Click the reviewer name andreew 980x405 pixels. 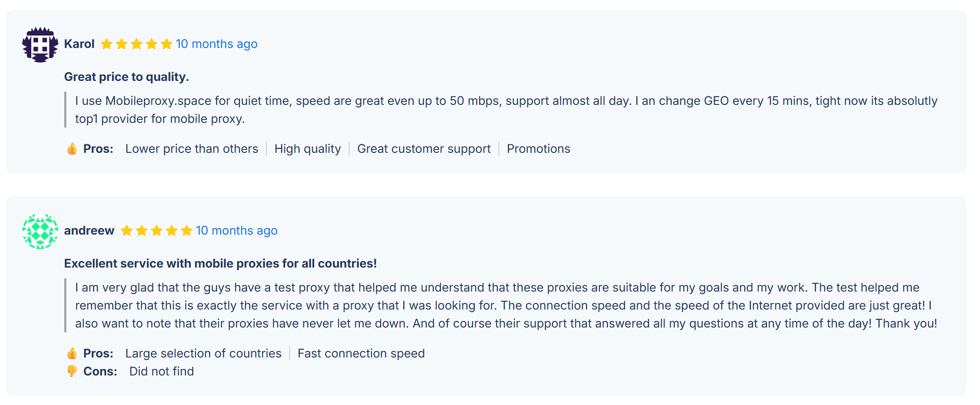pos(89,231)
